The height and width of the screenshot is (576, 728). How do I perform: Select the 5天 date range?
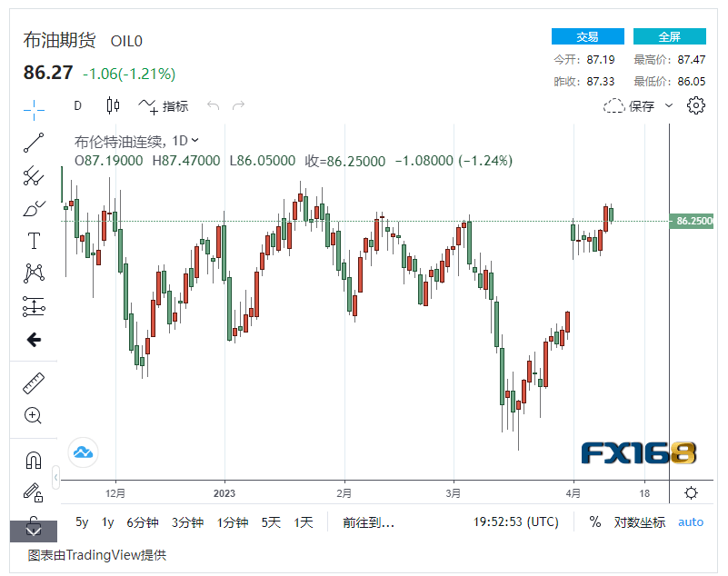pos(271,522)
